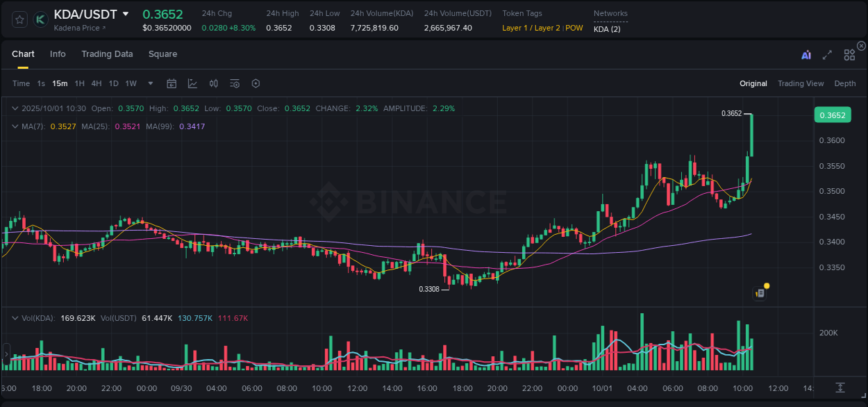Open the Info tab
The width and height of the screenshot is (868, 407).
pyautogui.click(x=58, y=54)
